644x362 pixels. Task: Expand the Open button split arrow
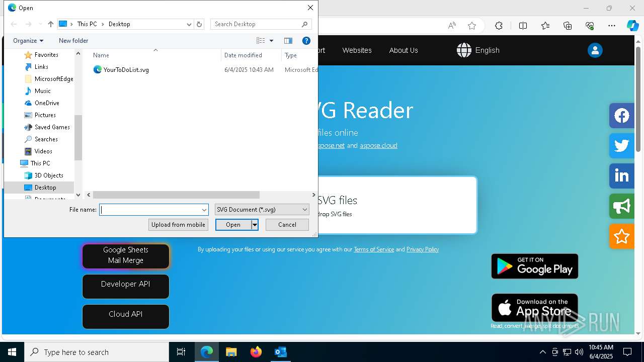click(x=255, y=225)
